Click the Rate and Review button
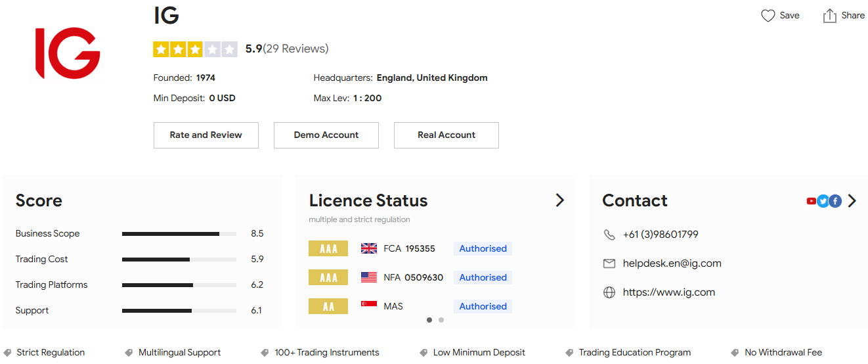The image size is (868, 364). click(x=206, y=135)
